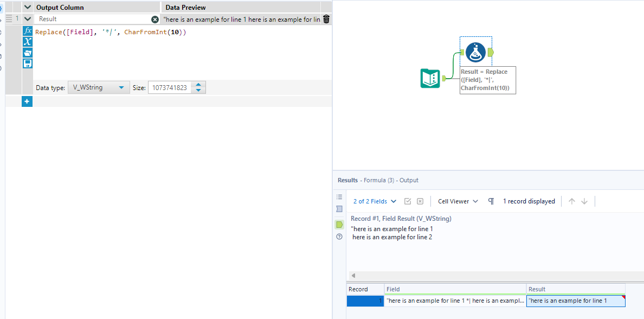Increase Size value with the stepper arrow

point(198,84)
